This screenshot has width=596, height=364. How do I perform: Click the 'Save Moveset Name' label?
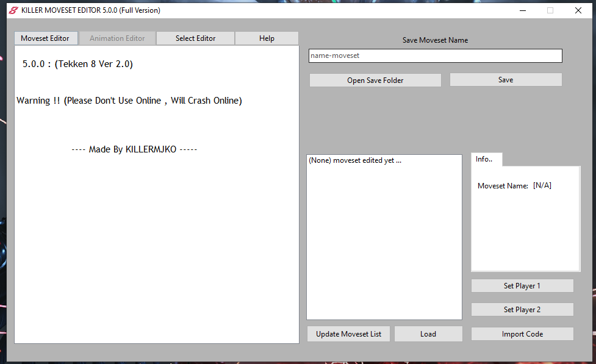(x=435, y=40)
